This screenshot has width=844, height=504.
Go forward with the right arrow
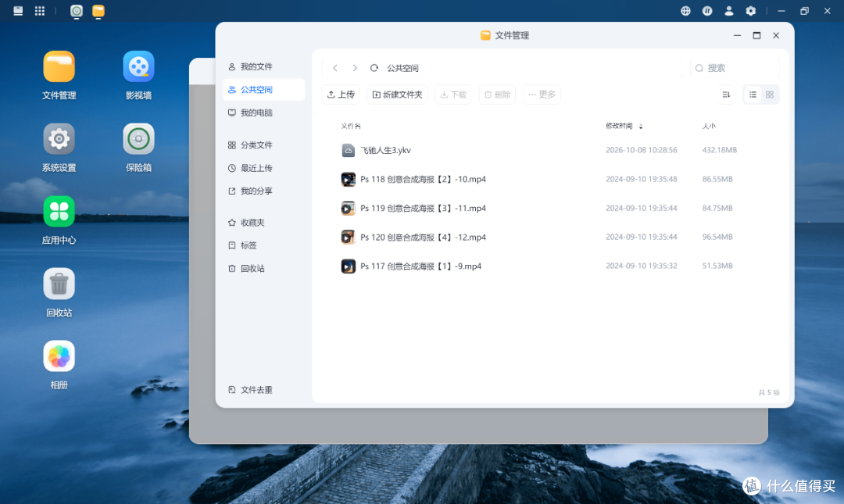pyautogui.click(x=355, y=68)
